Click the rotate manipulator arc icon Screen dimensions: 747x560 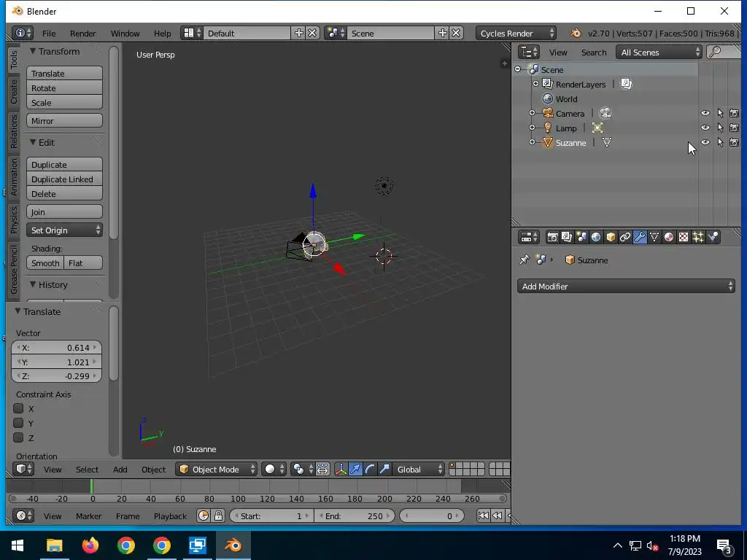point(370,469)
